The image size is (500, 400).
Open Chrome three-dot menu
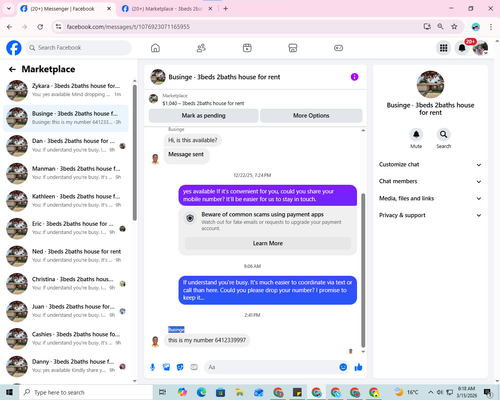pos(491,27)
